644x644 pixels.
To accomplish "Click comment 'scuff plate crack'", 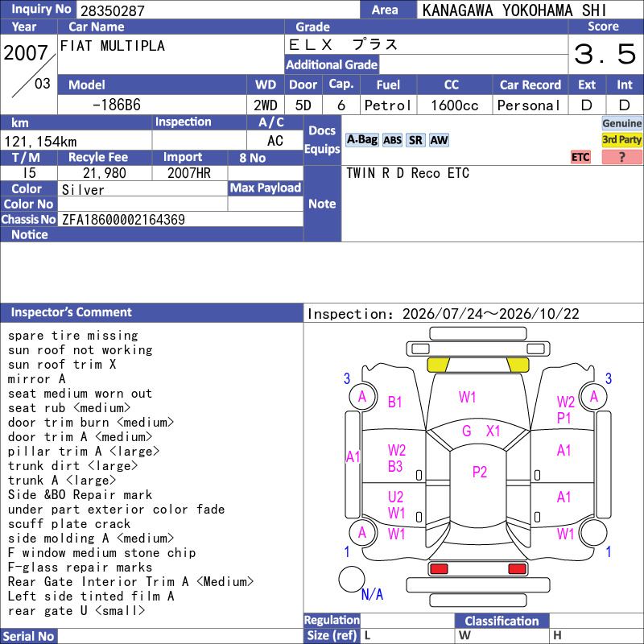I will (x=69, y=524).
